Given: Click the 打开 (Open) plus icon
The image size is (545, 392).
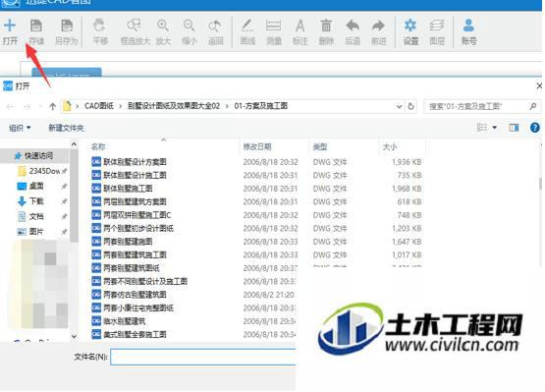Looking at the screenshot, I should coord(10,26).
